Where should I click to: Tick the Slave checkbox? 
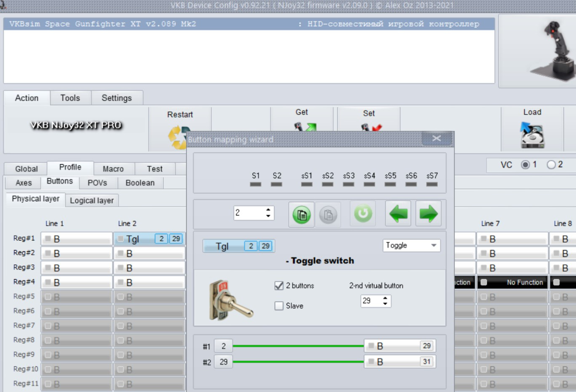click(x=279, y=306)
